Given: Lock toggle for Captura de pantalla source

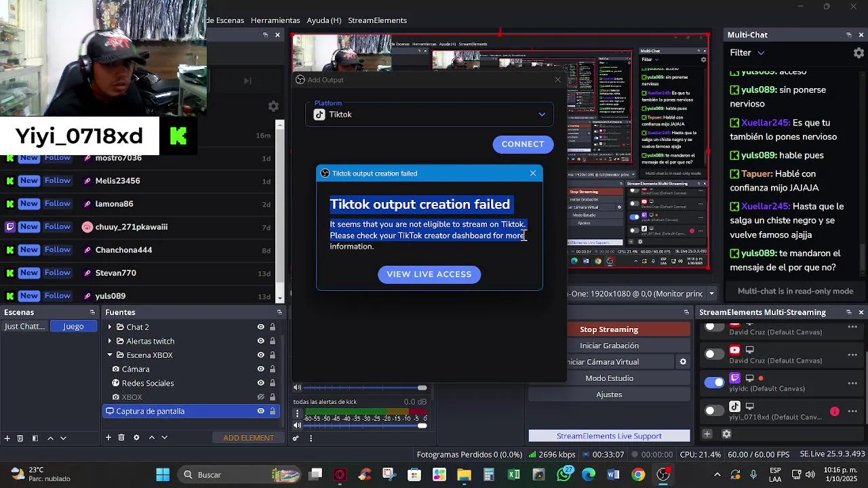Looking at the screenshot, I should coord(273,411).
